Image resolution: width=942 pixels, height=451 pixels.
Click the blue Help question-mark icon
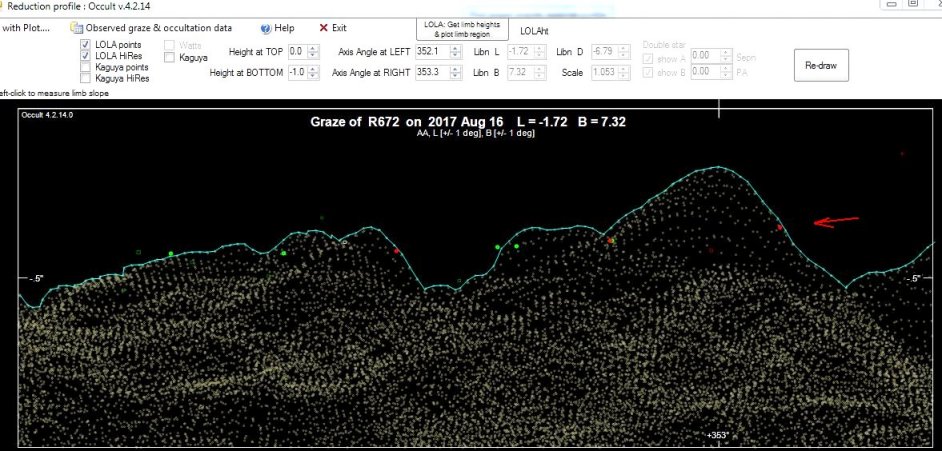(x=266, y=28)
